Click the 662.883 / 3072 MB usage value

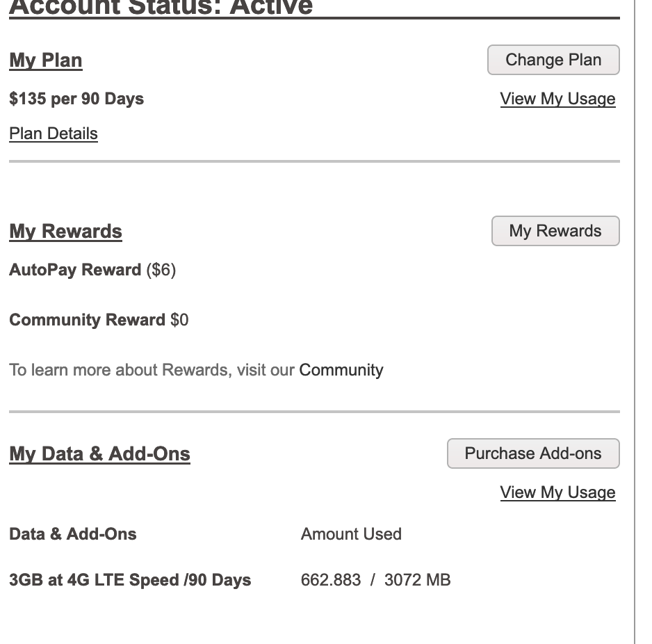375,579
